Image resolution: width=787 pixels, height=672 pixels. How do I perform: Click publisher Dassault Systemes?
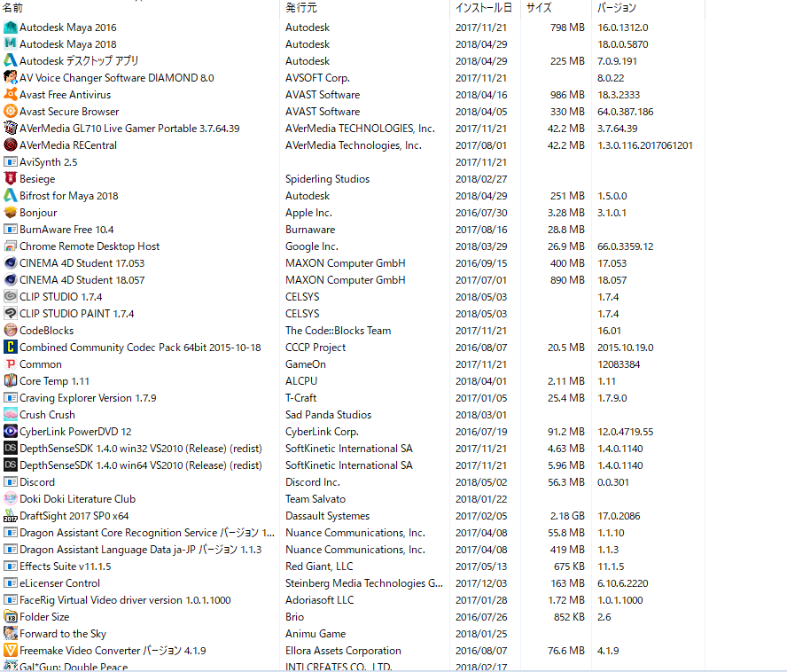coord(327,516)
